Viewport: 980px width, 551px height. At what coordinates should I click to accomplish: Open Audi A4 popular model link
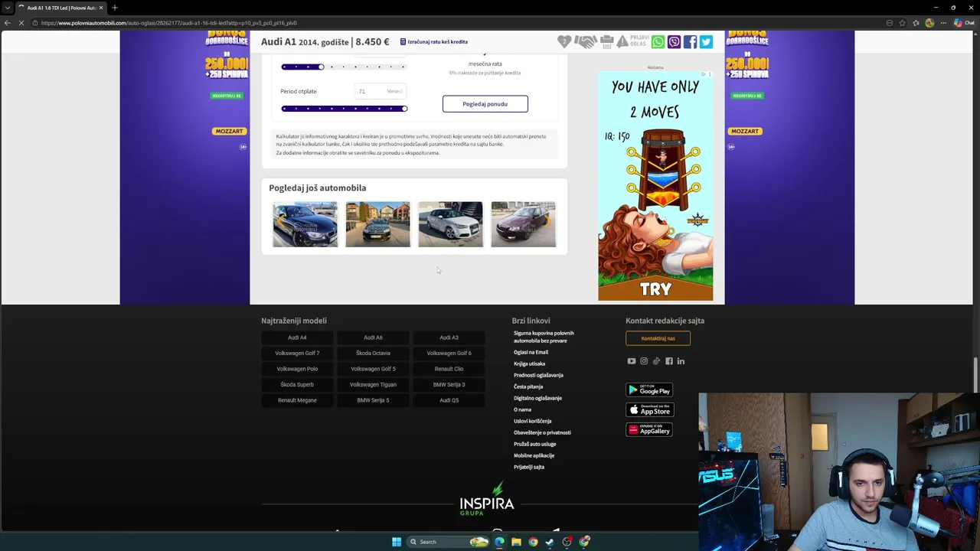pos(297,337)
